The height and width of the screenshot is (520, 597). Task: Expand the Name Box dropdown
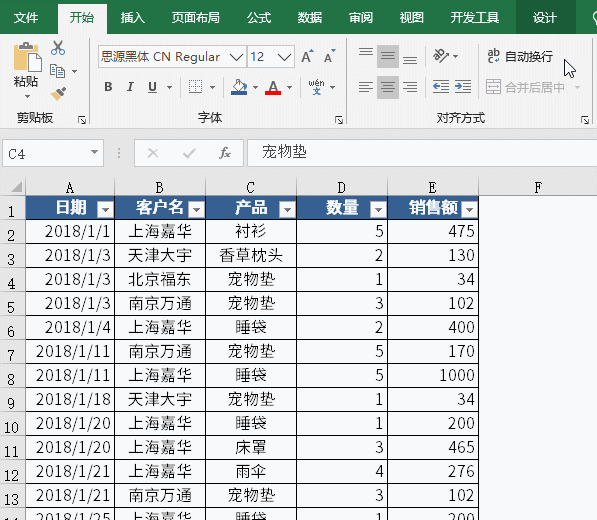click(x=94, y=152)
